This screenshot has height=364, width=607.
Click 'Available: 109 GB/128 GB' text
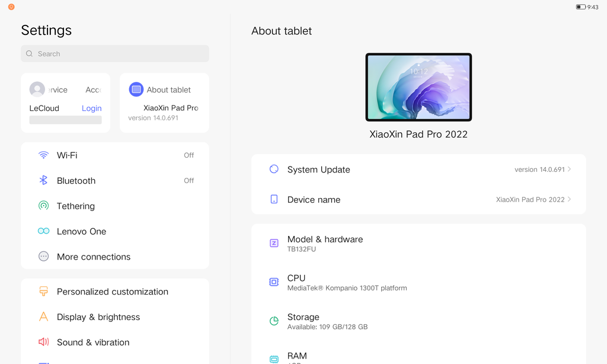pos(327,327)
